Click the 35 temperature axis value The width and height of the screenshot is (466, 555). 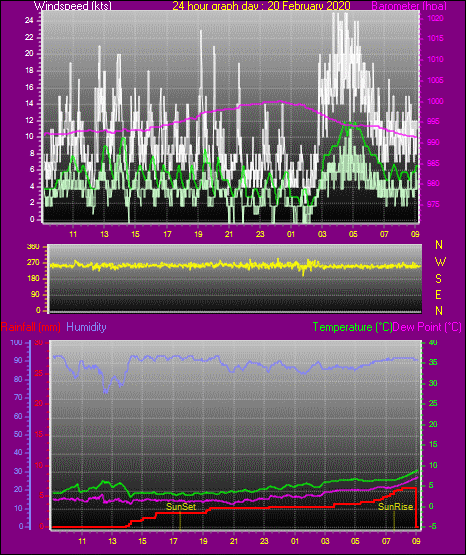433,362
